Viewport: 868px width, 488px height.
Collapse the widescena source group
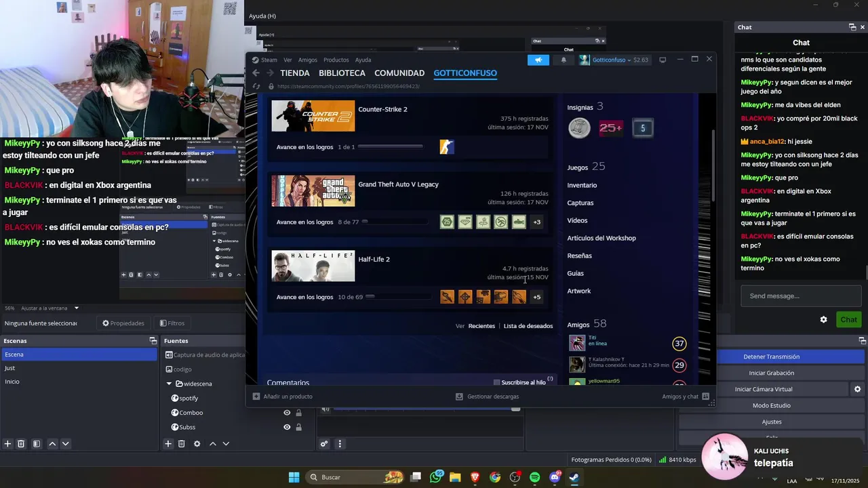[169, 384]
